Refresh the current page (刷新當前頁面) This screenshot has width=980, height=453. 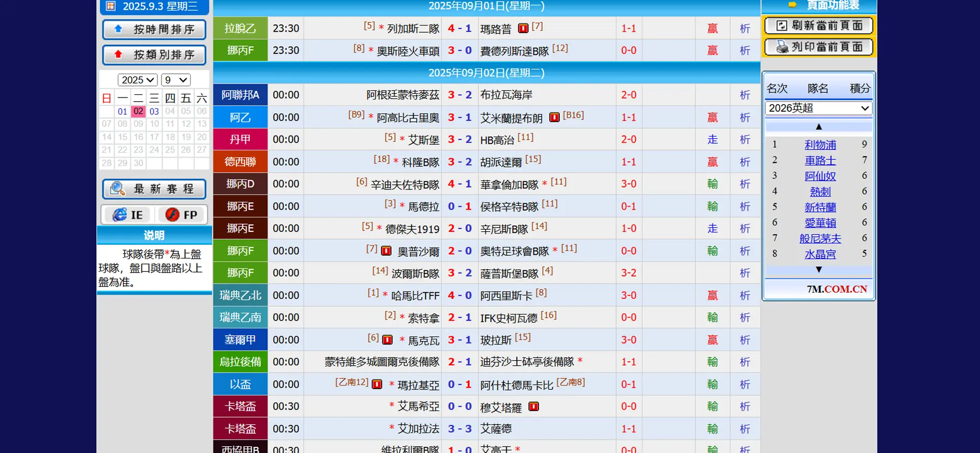818,25
